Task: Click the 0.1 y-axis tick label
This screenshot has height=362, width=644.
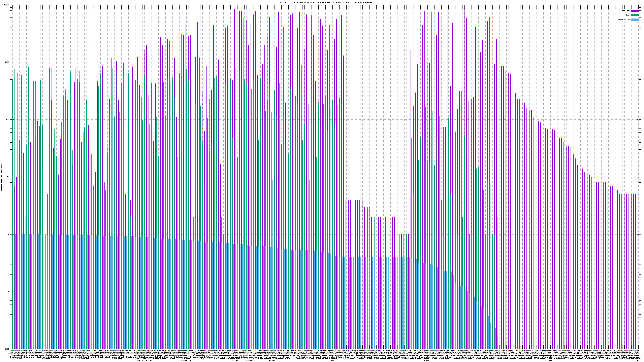Action: tap(7, 292)
